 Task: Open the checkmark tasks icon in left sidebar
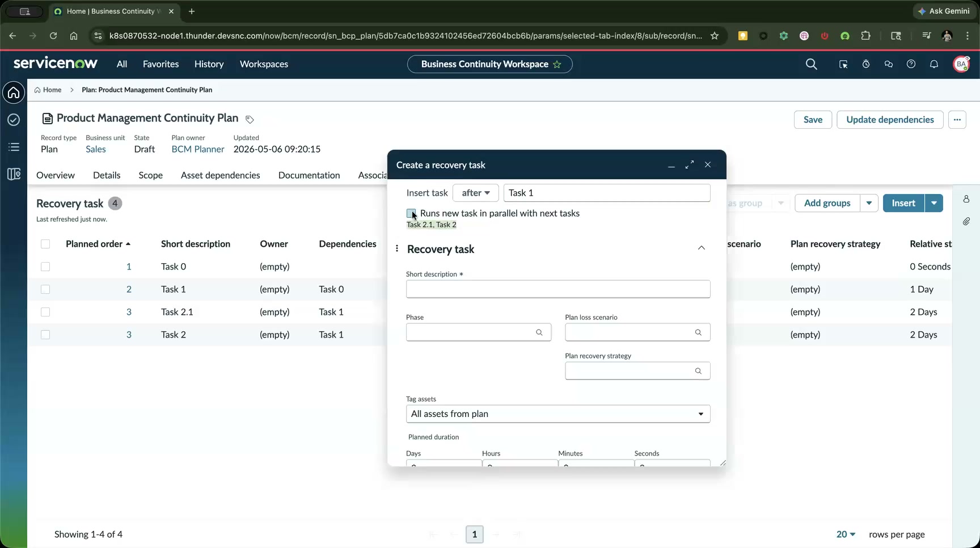point(14,120)
